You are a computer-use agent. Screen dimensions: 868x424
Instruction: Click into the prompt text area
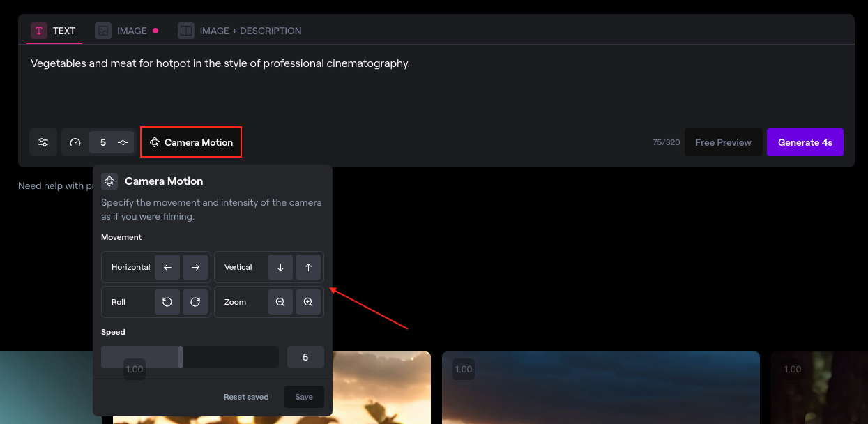(436, 84)
